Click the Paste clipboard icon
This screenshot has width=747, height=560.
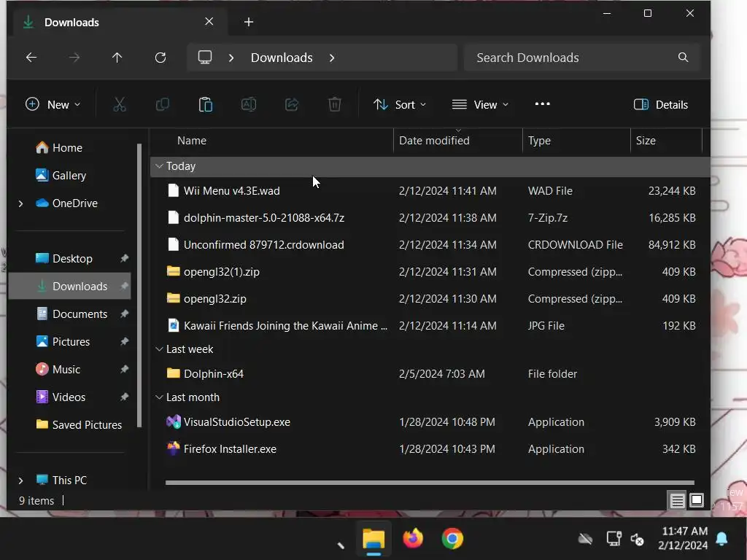tap(205, 104)
